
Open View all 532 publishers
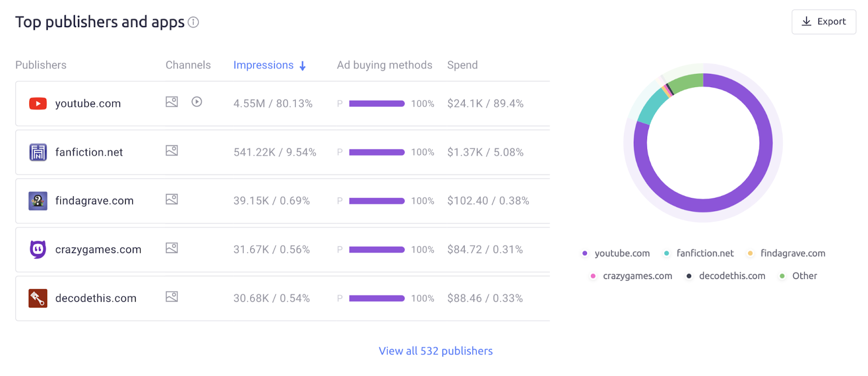[435, 351]
